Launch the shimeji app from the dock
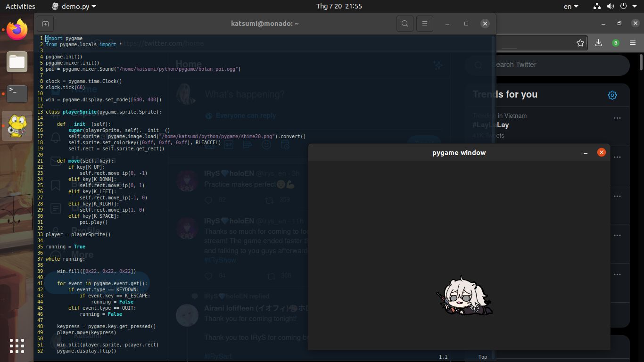This screenshot has height=362, width=644. (x=17, y=126)
